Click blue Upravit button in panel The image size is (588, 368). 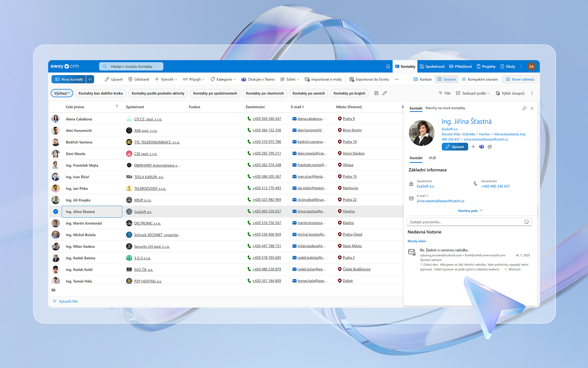point(455,147)
